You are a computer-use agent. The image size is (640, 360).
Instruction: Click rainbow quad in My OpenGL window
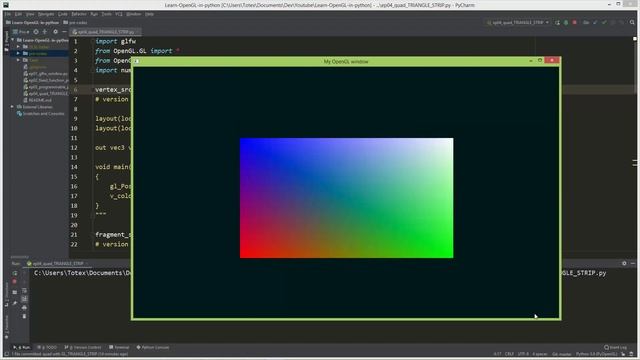pyautogui.click(x=347, y=198)
